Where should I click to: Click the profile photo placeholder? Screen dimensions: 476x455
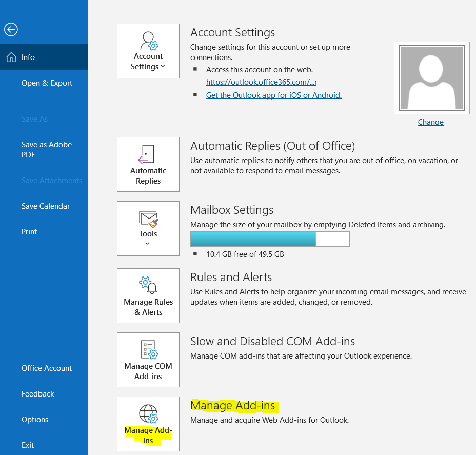click(x=432, y=78)
